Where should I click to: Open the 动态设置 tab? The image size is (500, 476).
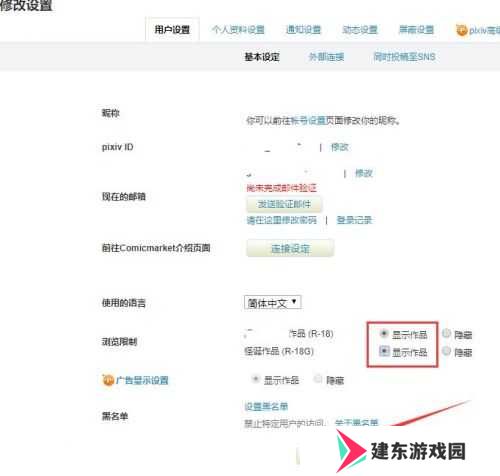click(x=360, y=30)
